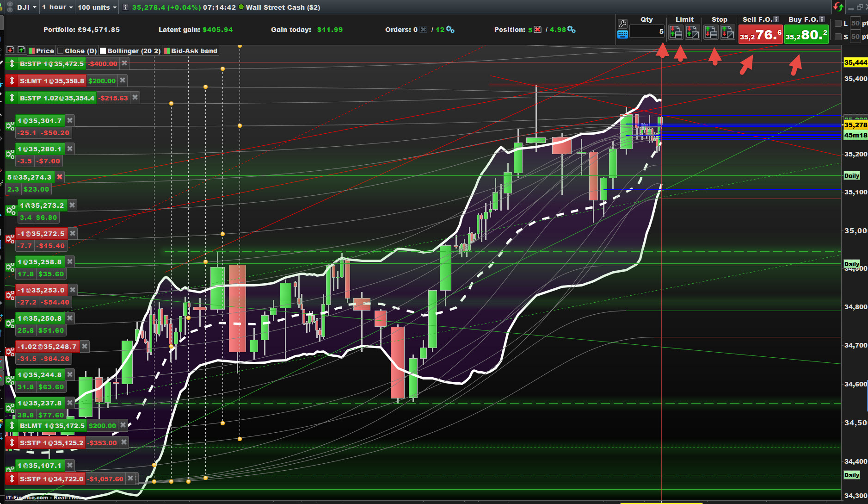Cancel the S:STP 1@35,125.2 order
The width and height of the screenshot is (868, 504).
point(124,442)
